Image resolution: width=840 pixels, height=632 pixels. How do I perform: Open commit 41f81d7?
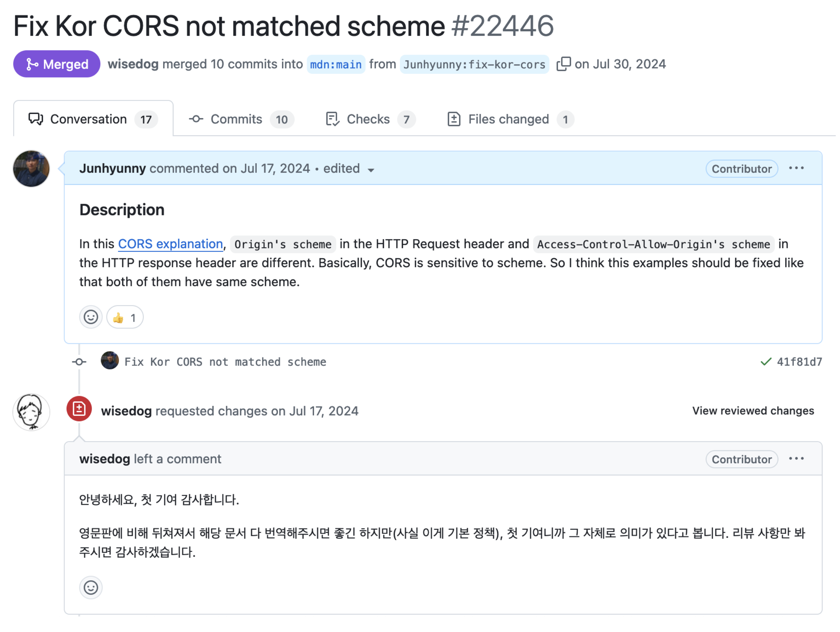point(799,362)
